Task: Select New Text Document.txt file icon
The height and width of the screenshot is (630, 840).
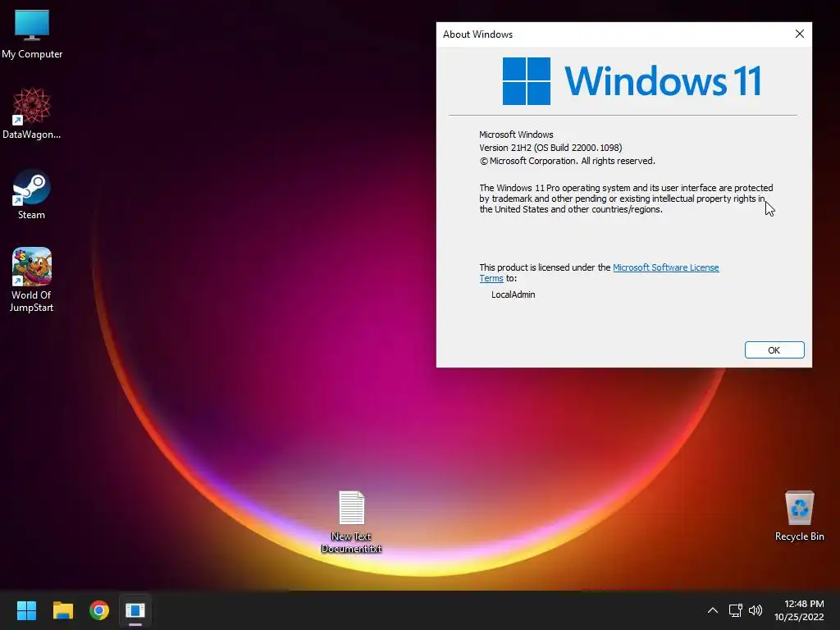Action: click(x=351, y=521)
